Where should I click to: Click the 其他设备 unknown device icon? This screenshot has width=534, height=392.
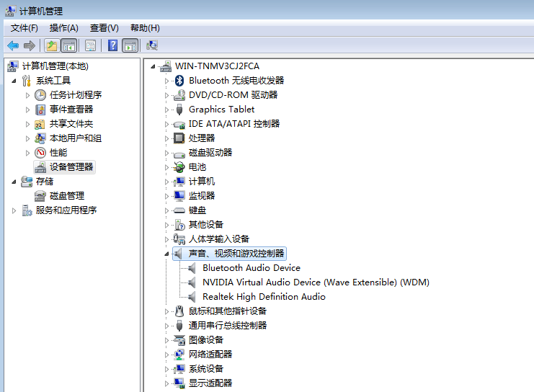tap(179, 225)
